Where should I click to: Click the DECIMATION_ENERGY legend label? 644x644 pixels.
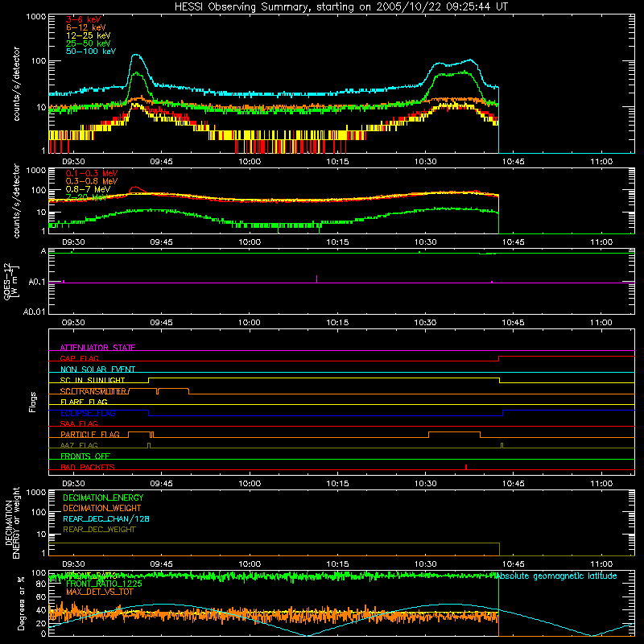click(x=103, y=497)
